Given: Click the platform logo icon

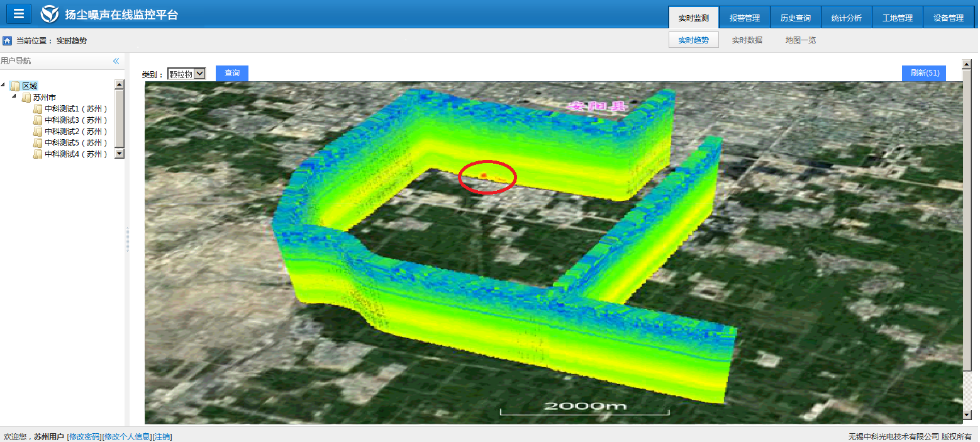Looking at the screenshot, I should pyautogui.click(x=50, y=14).
